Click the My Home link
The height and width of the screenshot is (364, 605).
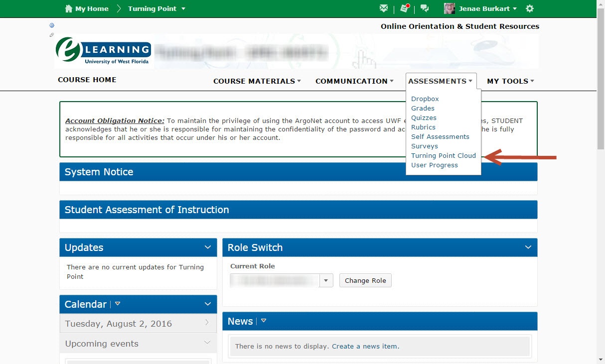click(x=91, y=8)
